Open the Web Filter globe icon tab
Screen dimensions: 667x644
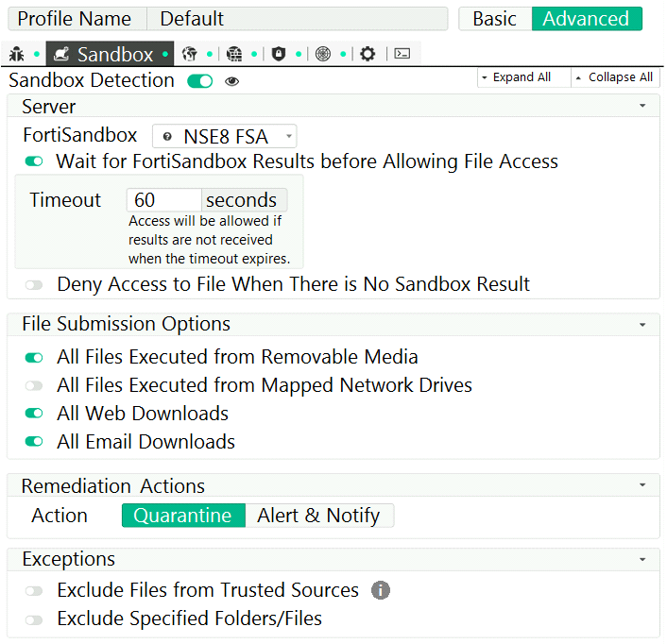pos(190,54)
